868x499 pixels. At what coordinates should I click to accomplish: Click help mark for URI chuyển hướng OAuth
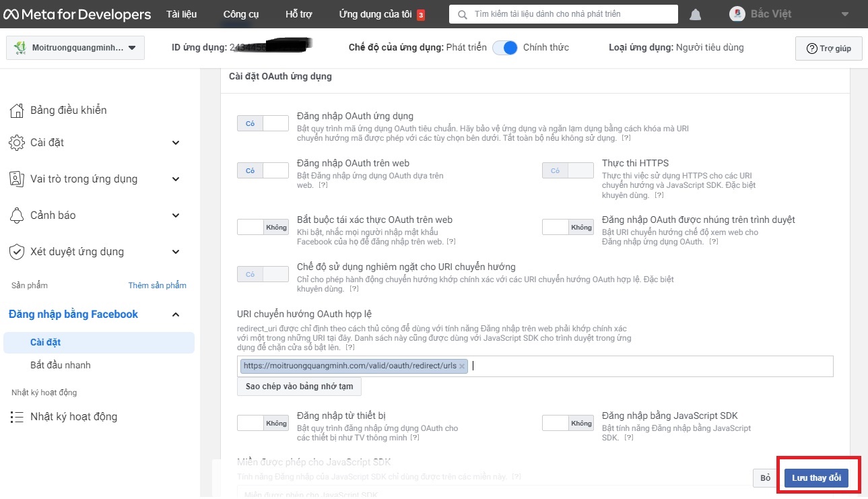tap(350, 347)
